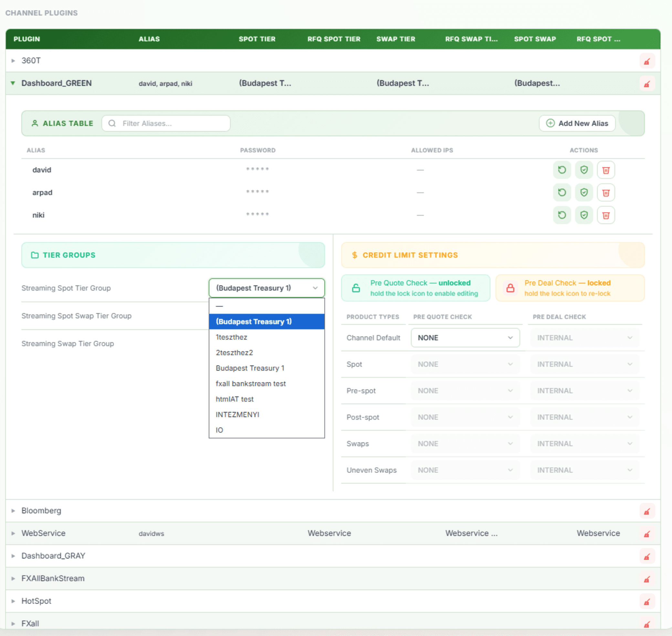Viewport: 672px width, 636px height.
Task: Delete the david alias with trash icon
Action: click(606, 170)
